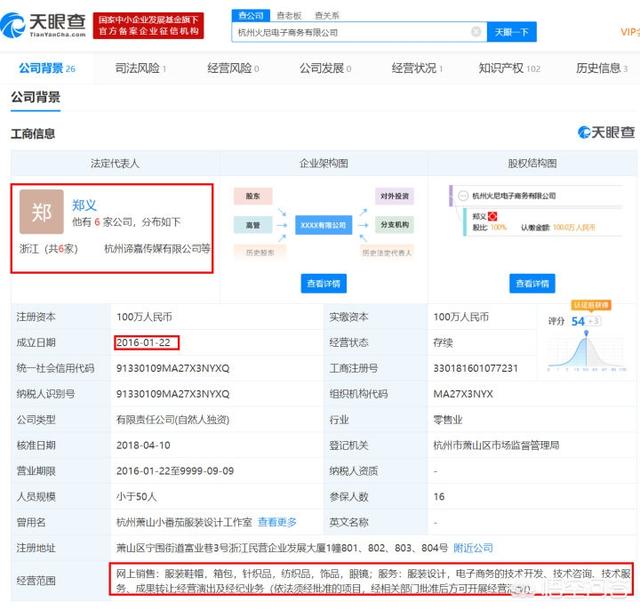The image size is (640, 610).
Task: Click 附近公司 link after the address
Action: (473, 548)
